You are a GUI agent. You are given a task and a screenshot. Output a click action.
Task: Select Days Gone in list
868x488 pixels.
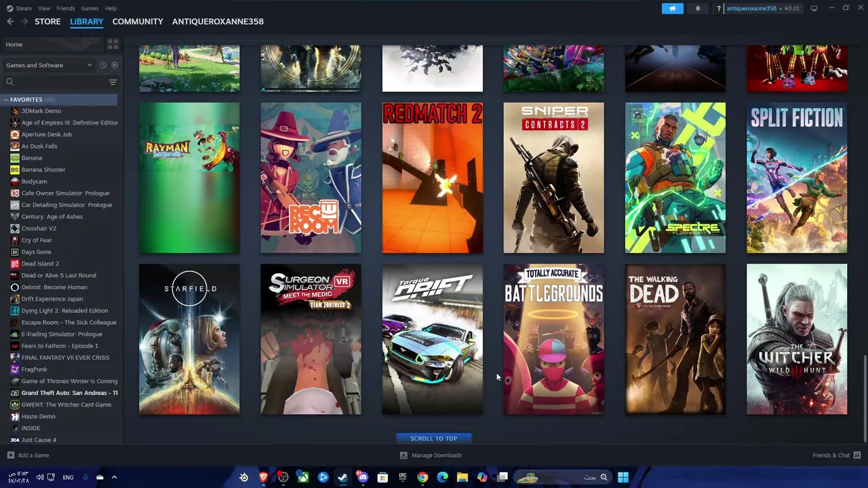36,252
